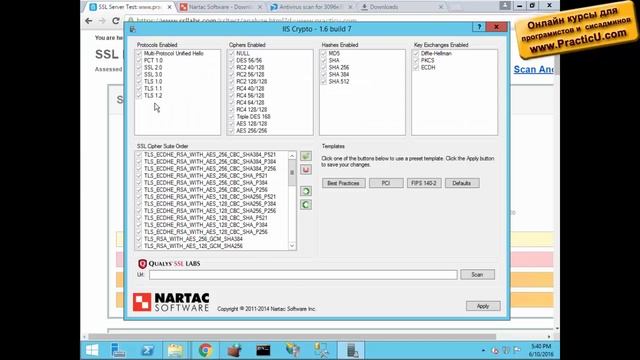Open the taskbar clock showing 5:40 PM
Viewport: 640px width, 360px height.
(541, 350)
